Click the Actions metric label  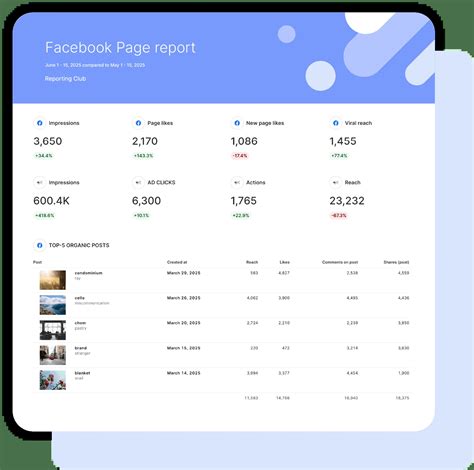point(256,183)
